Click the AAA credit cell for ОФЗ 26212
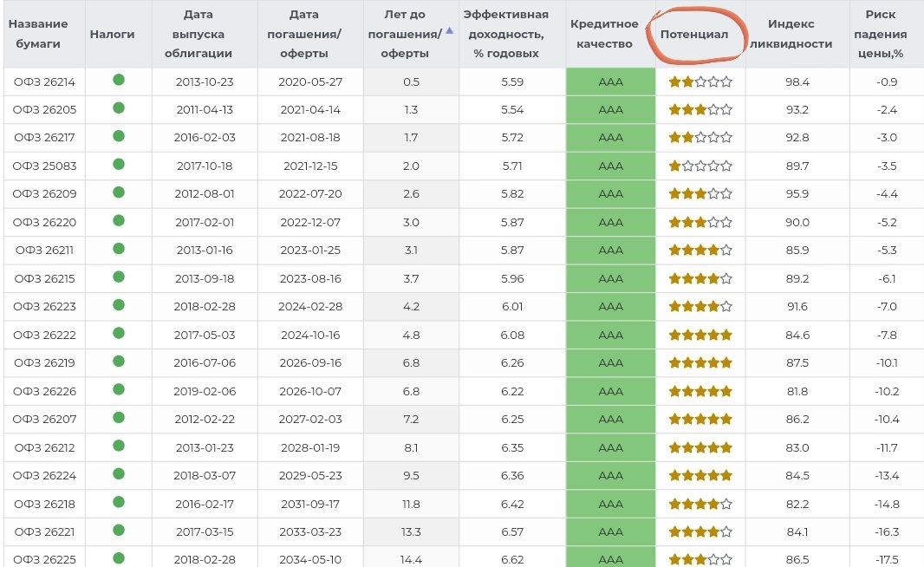Screen dimensions: 924x567 [610, 447]
